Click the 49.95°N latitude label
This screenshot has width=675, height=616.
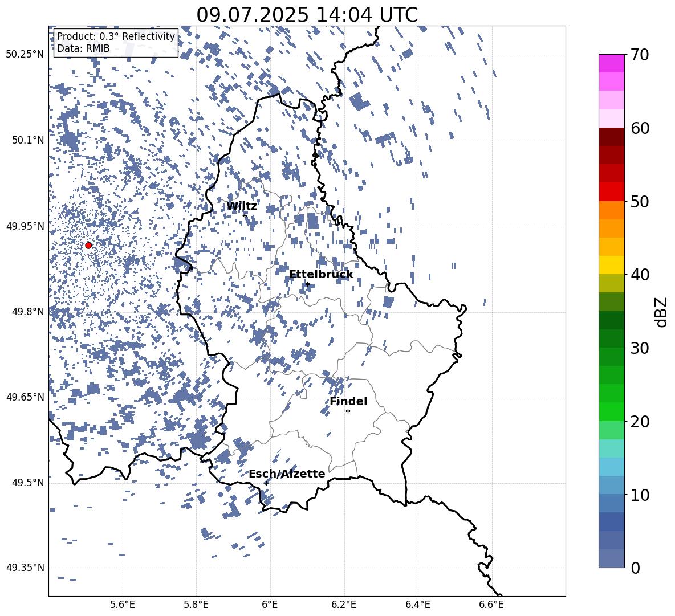(x=25, y=226)
